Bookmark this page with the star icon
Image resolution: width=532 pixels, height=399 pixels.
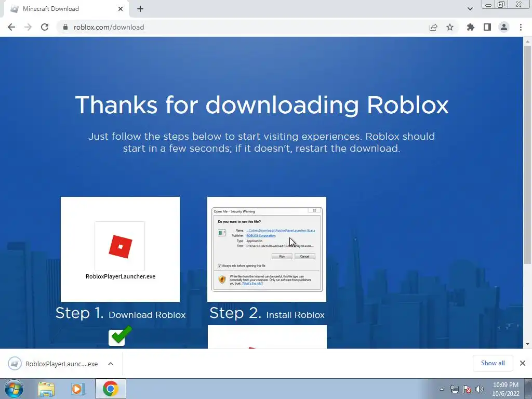click(450, 27)
